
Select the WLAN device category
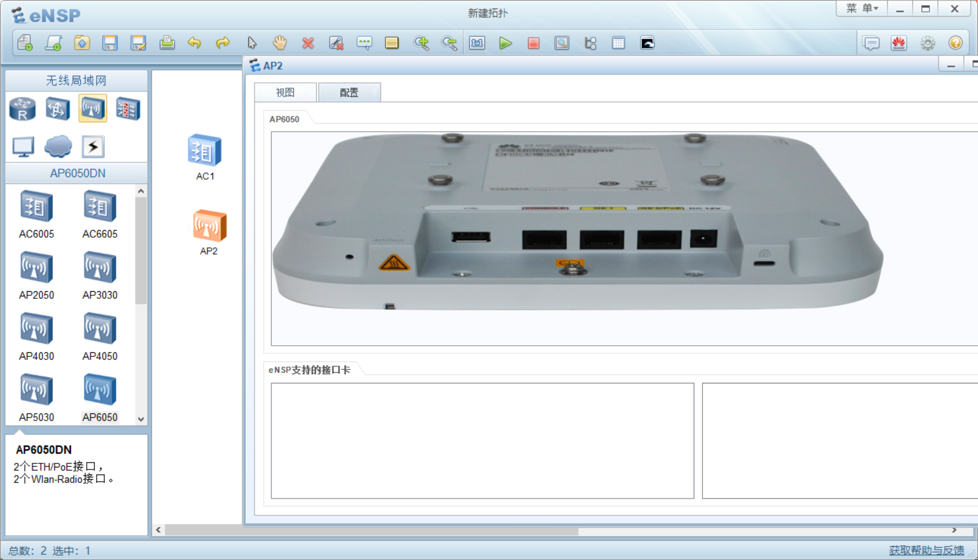pos(93,108)
